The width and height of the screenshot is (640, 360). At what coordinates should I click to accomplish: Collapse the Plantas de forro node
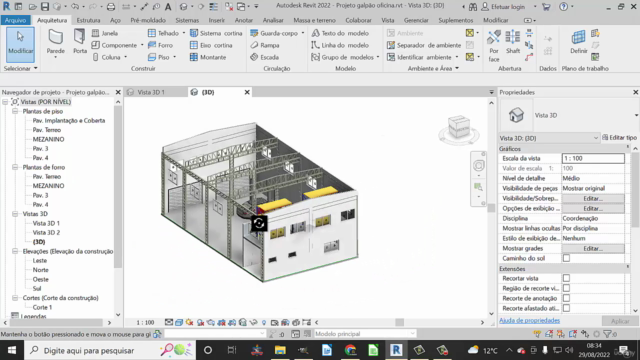(15, 167)
